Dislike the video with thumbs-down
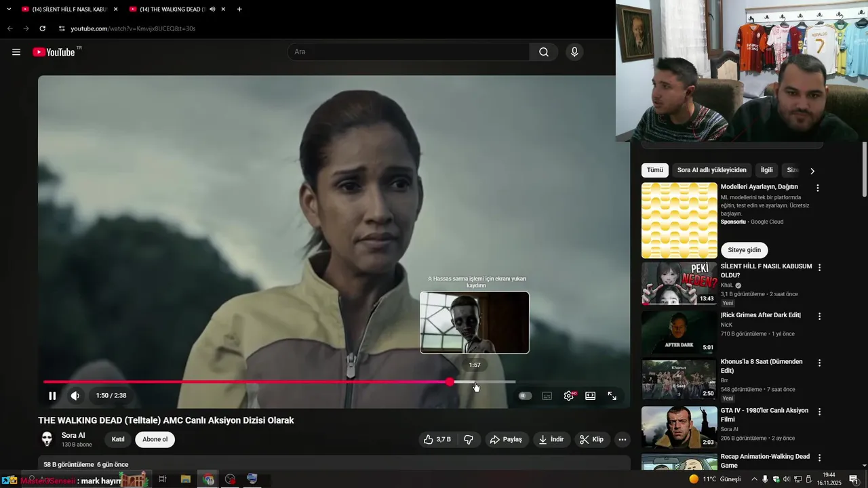Viewport: 868px width, 488px height. coord(469,439)
